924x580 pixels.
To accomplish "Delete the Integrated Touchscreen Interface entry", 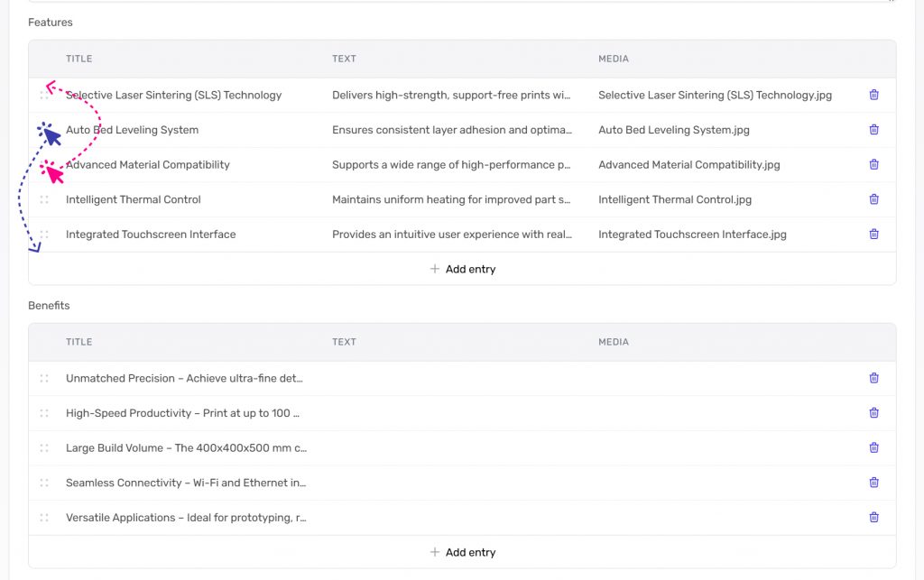I will click(x=873, y=235).
